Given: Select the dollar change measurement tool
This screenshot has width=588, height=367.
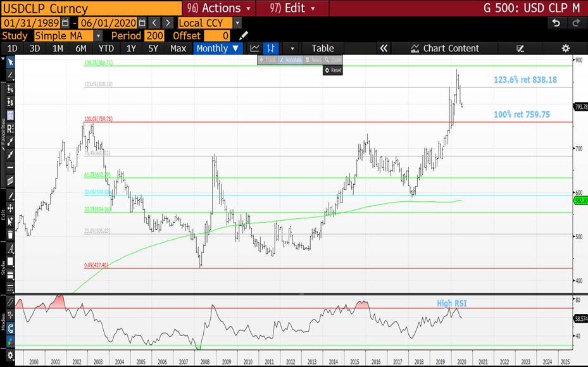Looking at the screenshot, I should [x=11, y=103].
